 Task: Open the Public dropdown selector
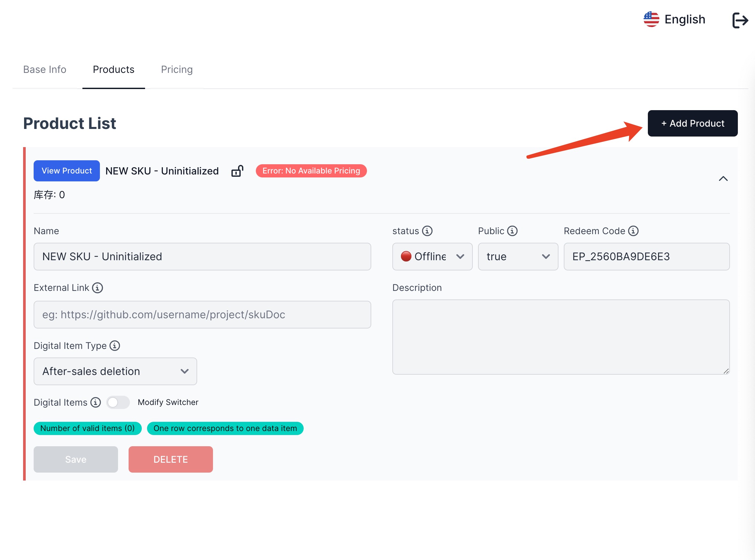pos(517,257)
